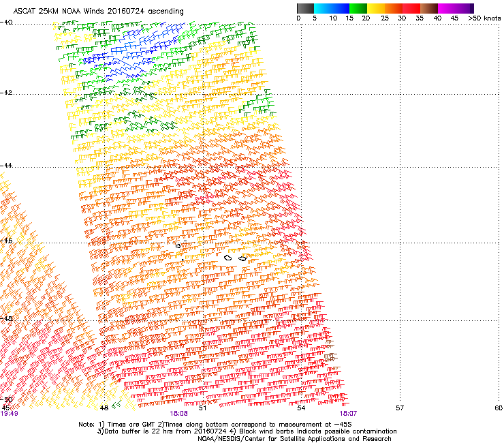Click the red 30-35 knots legend swatch
The image size is (504, 443).
[x=411, y=8]
